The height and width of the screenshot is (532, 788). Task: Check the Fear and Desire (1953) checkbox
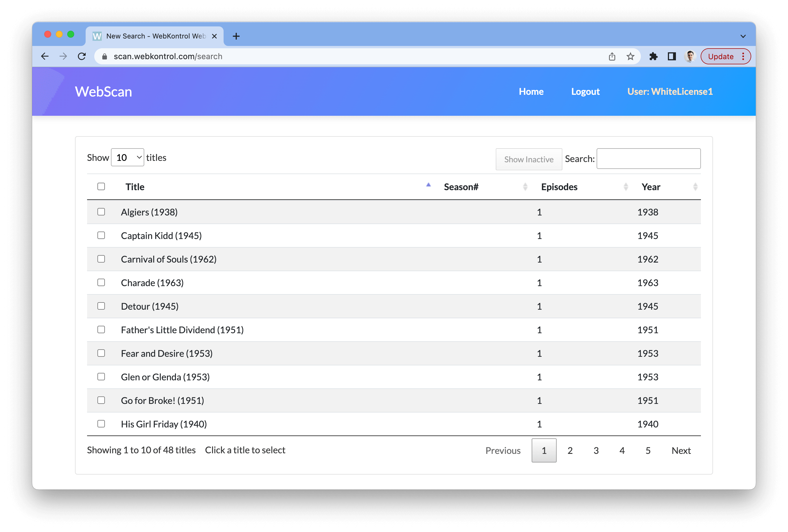(x=101, y=353)
